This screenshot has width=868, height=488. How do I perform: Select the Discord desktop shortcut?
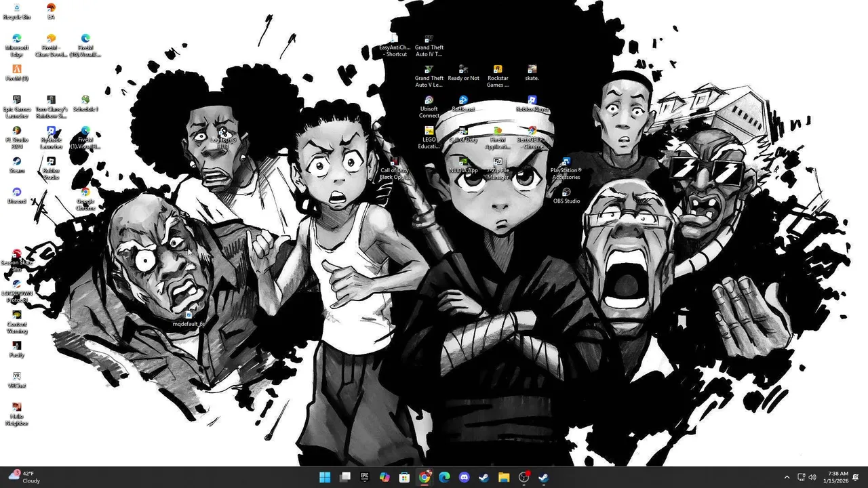[x=17, y=196]
